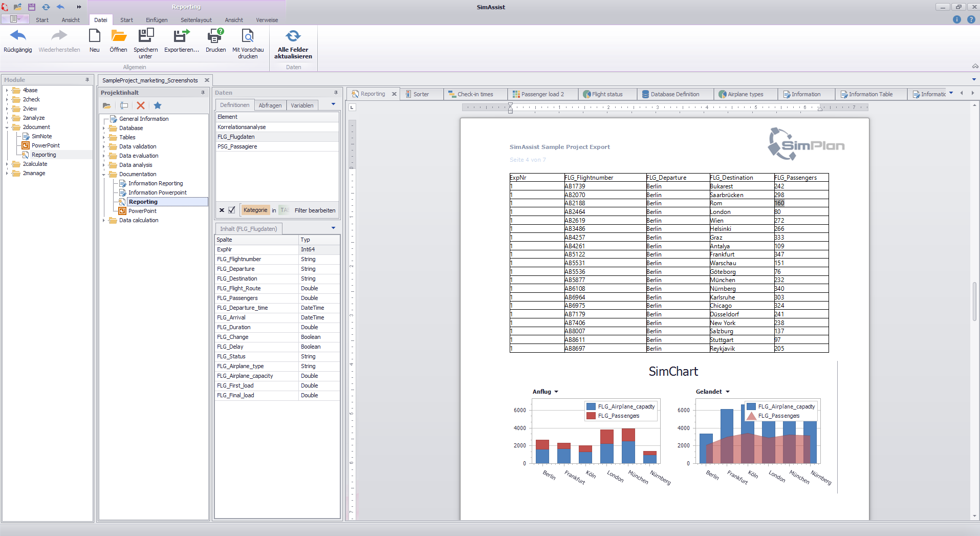The width and height of the screenshot is (980, 536).
Task: Select SimNote in the Module tree
Action: pyautogui.click(x=42, y=136)
